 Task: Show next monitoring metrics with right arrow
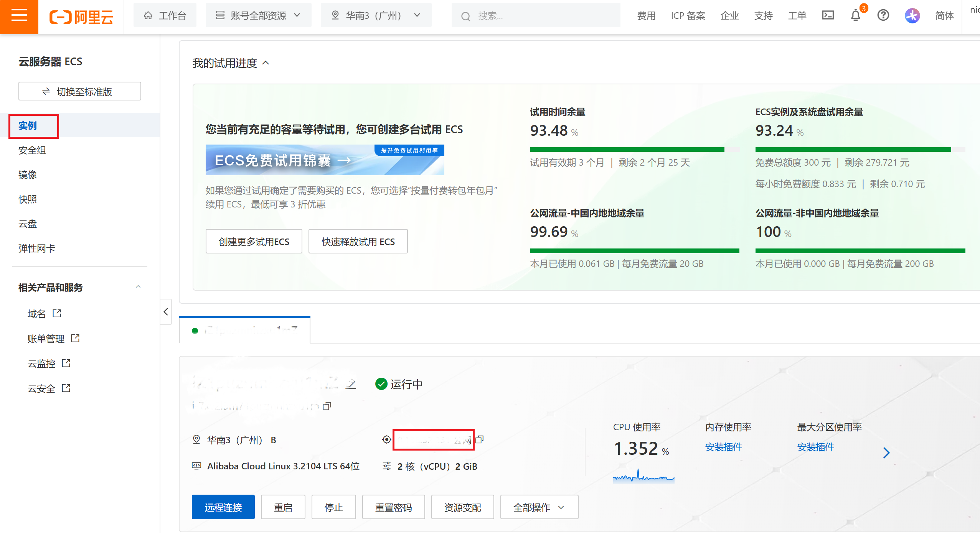pos(886,453)
